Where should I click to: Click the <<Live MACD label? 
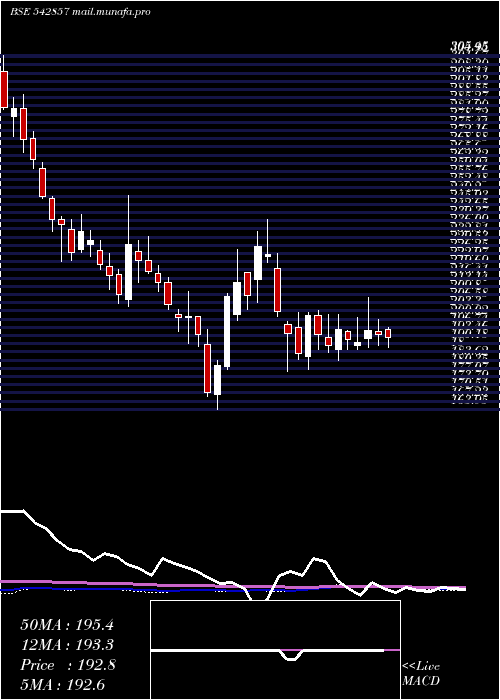(x=421, y=674)
